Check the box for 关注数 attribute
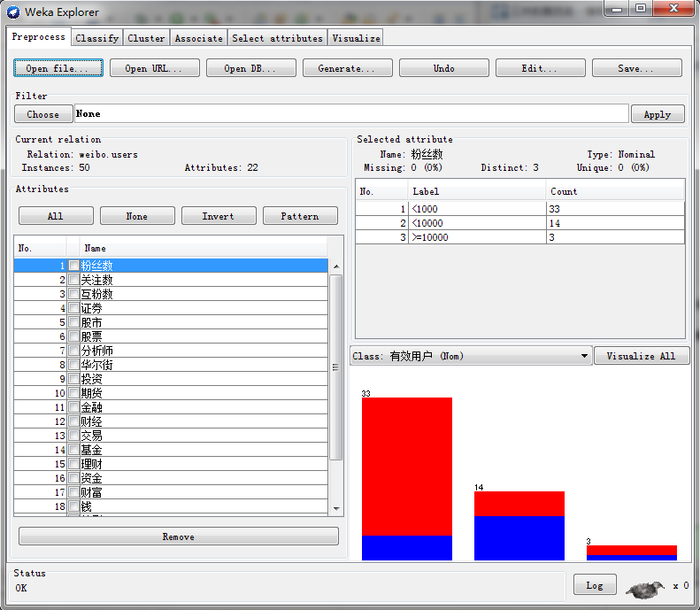This screenshot has height=610, width=700. (x=73, y=280)
